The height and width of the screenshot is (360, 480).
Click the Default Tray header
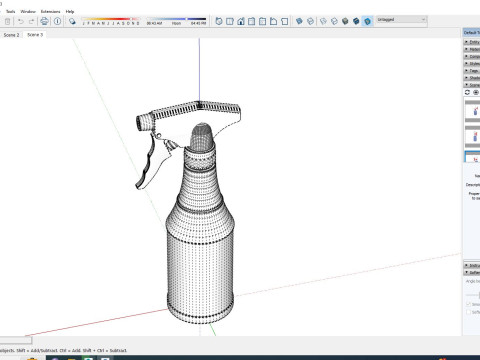click(471, 32)
